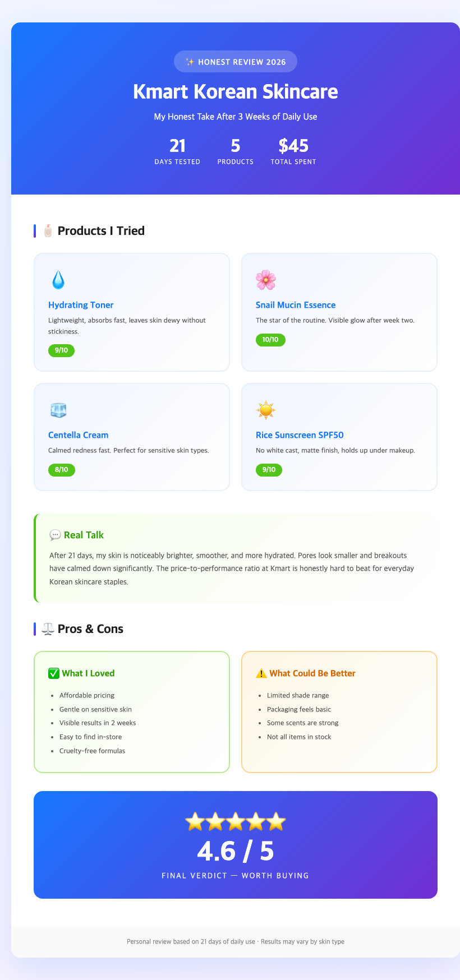The width and height of the screenshot is (460, 980).
Task: Click the Kmart Korean Skincare main heading
Action: coord(236,91)
